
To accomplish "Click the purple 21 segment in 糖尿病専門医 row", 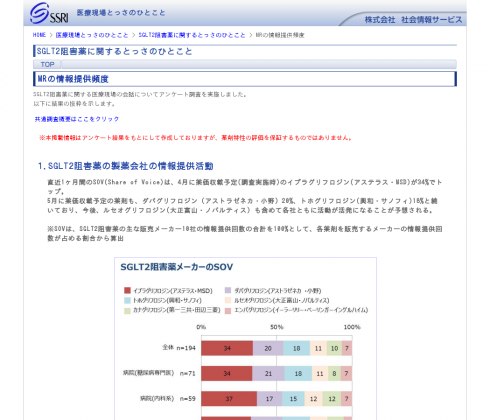I will (268, 373).
